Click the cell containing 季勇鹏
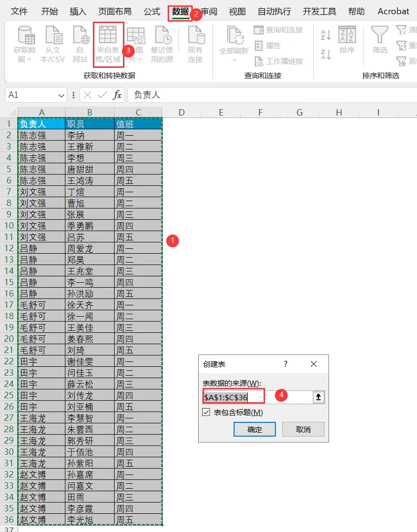Screen dimensions: 417x532 [89, 226]
